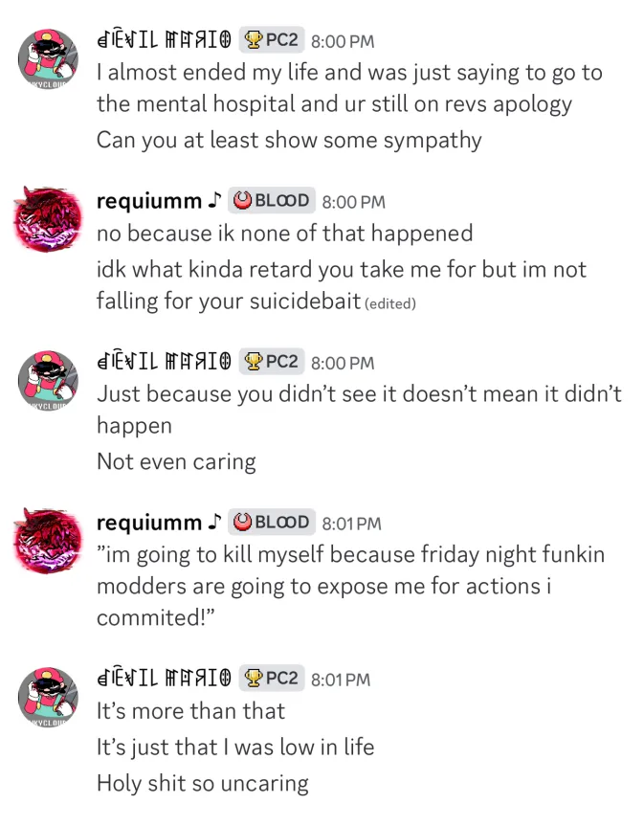Click the (edited) label on the suicidebait message
This screenshot has height=826, width=644.
click(390, 304)
